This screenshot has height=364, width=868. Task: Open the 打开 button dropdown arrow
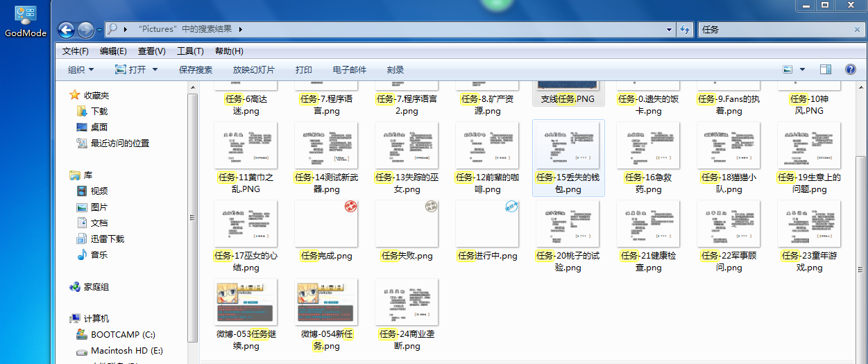155,69
